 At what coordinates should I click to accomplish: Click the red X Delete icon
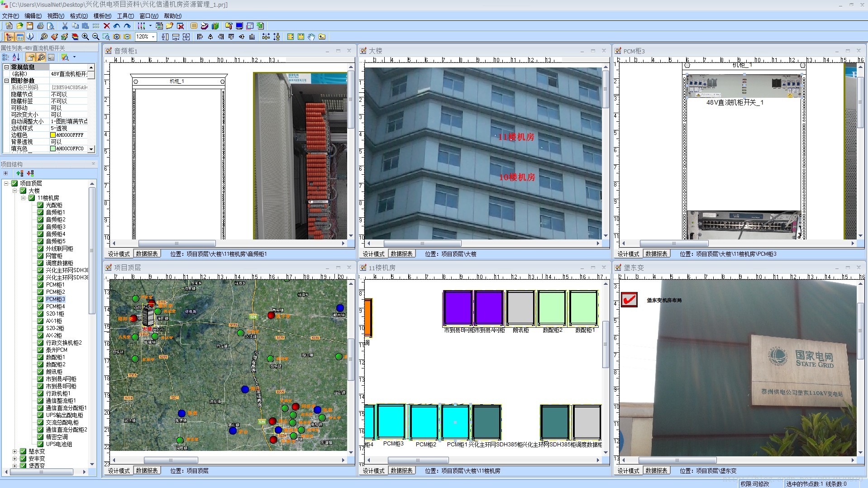(x=107, y=26)
